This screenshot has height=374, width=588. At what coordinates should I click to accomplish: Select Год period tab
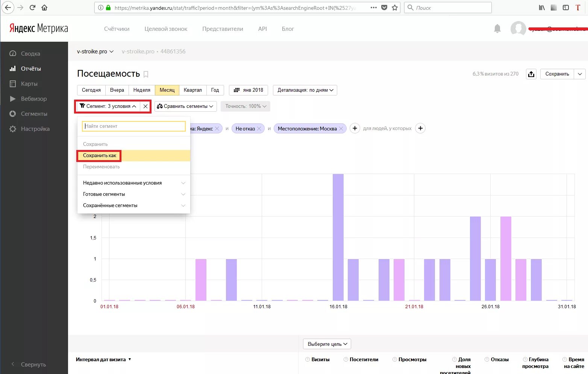click(x=215, y=90)
